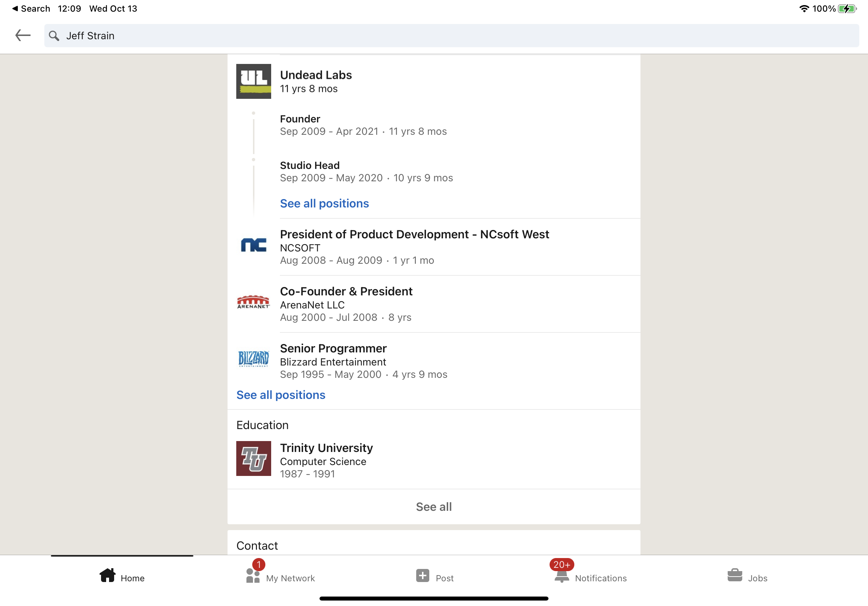Tap the back arrow icon
Screen dimensions: 868x606
pos(23,36)
